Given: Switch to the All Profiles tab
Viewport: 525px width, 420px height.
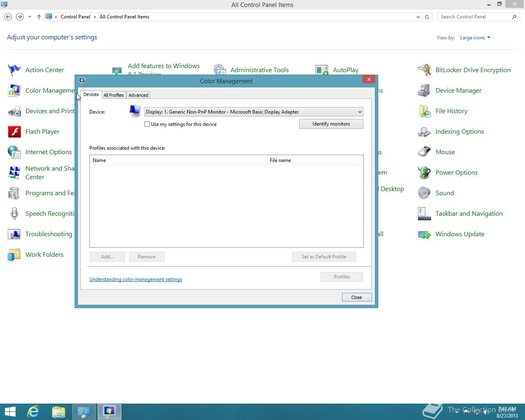Looking at the screenshot, I should pyautogui.click(x=114, y=95).
